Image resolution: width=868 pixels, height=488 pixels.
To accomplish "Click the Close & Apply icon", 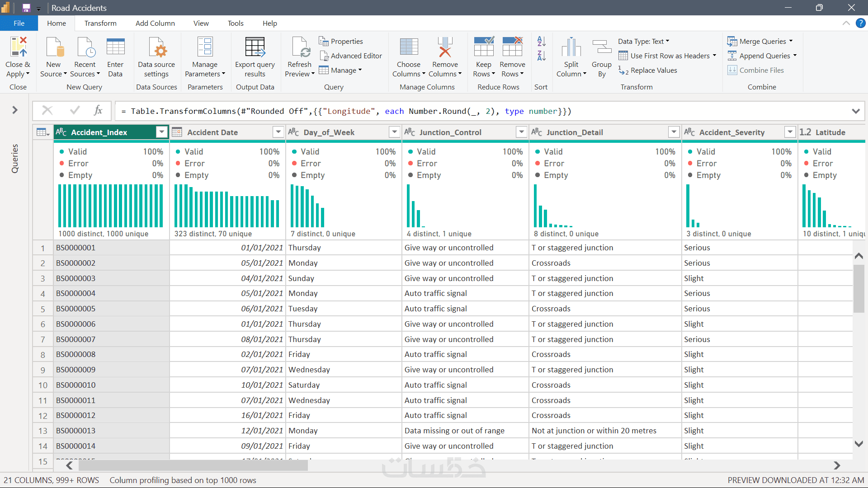I will (x=18, y=47).
